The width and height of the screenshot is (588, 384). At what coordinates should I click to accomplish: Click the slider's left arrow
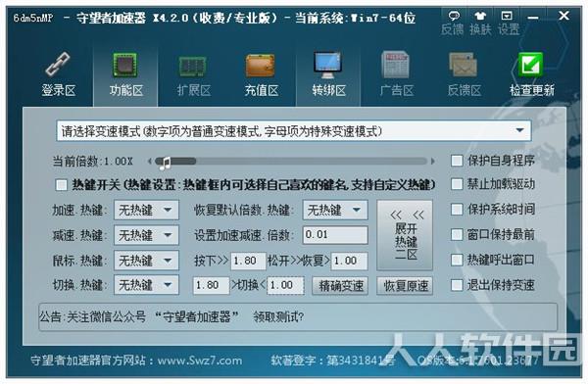coord(150,162)
